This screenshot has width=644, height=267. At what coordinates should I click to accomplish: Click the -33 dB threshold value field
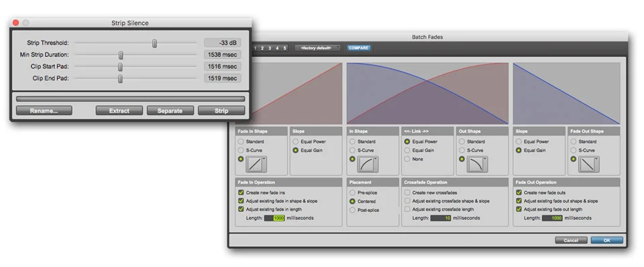(x=223, y=43)
